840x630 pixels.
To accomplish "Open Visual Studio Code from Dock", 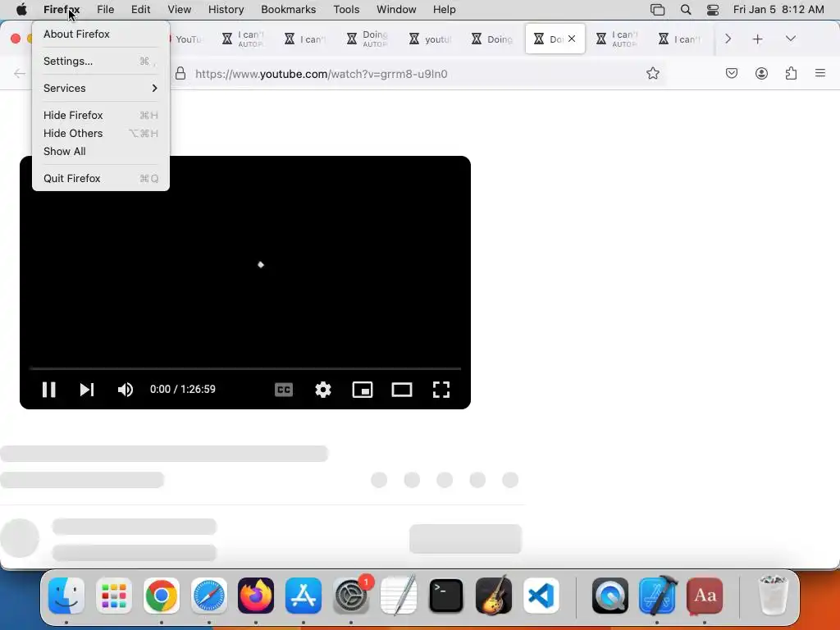I will click(541, 596).
